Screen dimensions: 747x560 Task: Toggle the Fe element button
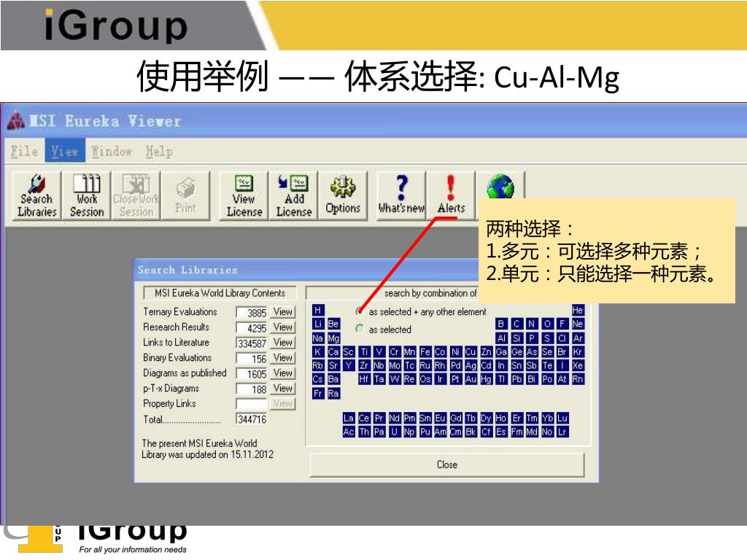click(x=425, y=352)
